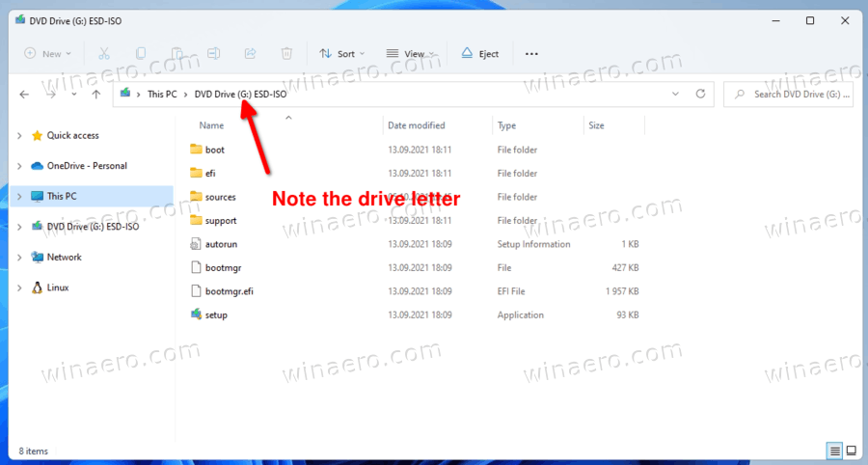
Task: Click the Paste clipboard icon
Action: click(177, 54)
